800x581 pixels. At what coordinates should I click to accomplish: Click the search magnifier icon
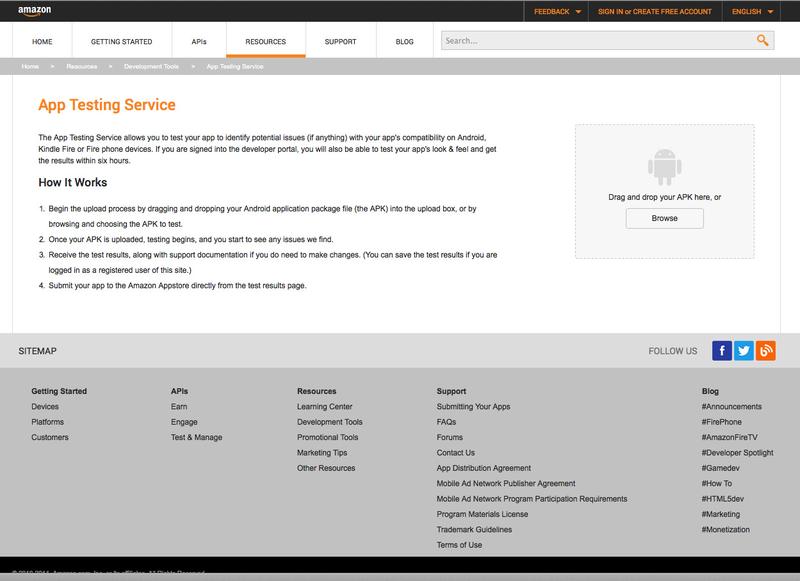tap(762, 40)
